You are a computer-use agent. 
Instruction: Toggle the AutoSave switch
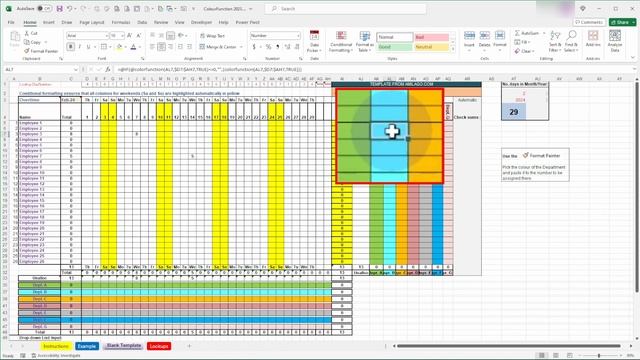click(x=44, y=9)
